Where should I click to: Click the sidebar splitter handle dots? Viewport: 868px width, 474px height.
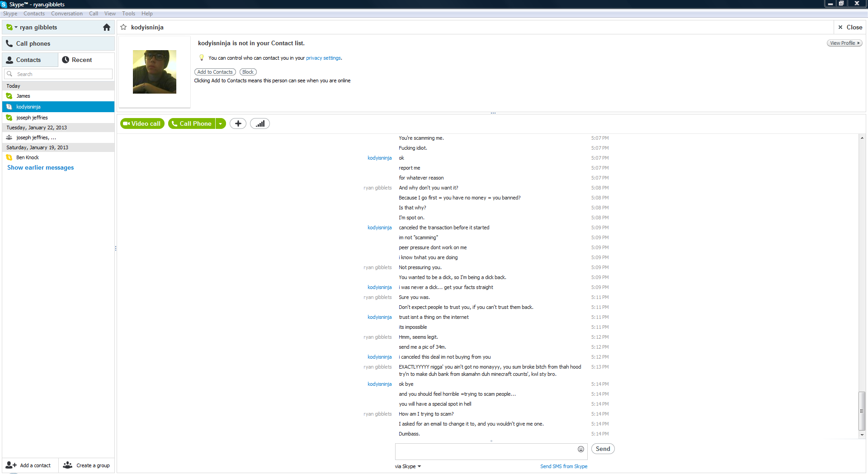tap(116, 248)
